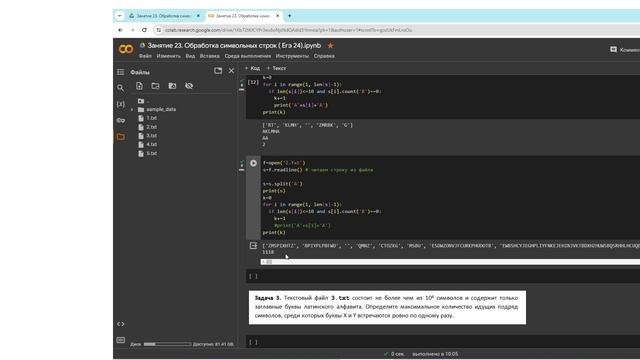Image resolution: width=640 pixels, height=360 pixels.
Task: Open the site info icon in address bar
Action: 159,30
